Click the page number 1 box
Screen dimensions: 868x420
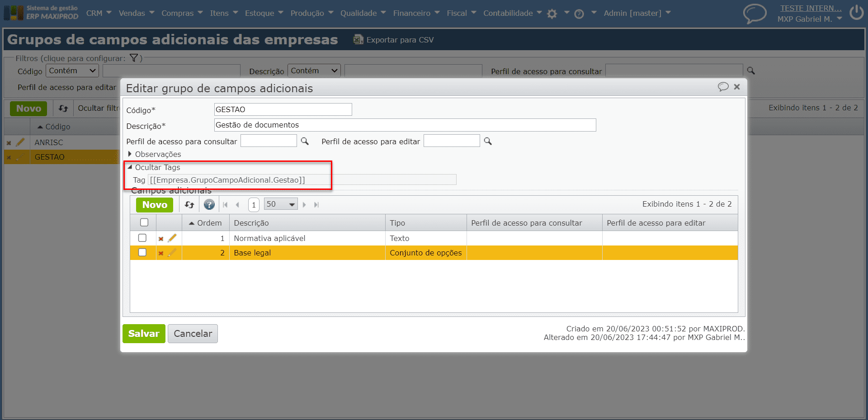coord(254,205)
